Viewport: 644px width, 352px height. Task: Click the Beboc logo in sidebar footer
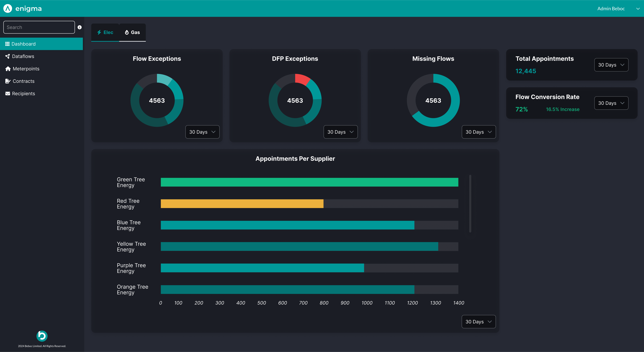point(42,336)
